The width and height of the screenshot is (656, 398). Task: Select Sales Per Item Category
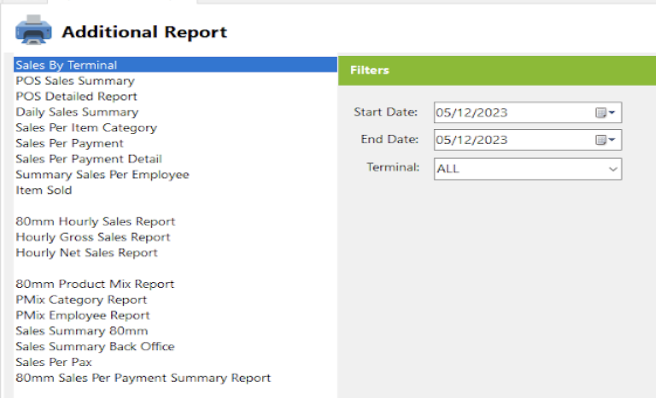86,128
